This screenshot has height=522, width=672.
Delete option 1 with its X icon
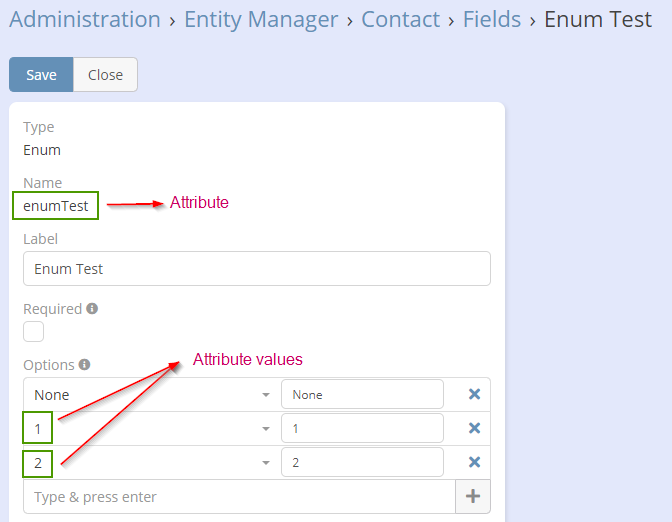(474, 429)
